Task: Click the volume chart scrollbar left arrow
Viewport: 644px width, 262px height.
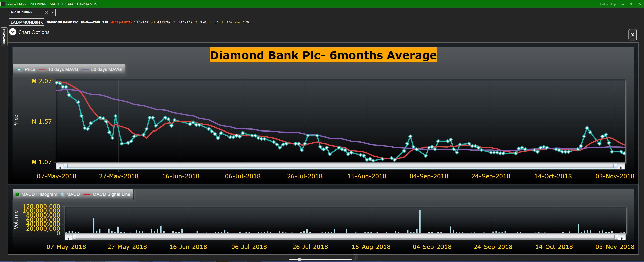Action: [x=68, y=238]
